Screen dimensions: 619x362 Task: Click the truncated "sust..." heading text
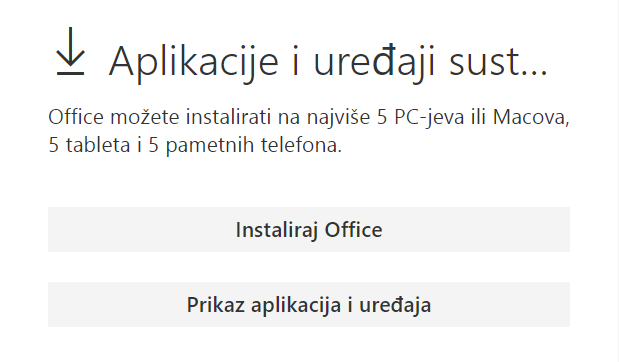click(498, 62)
